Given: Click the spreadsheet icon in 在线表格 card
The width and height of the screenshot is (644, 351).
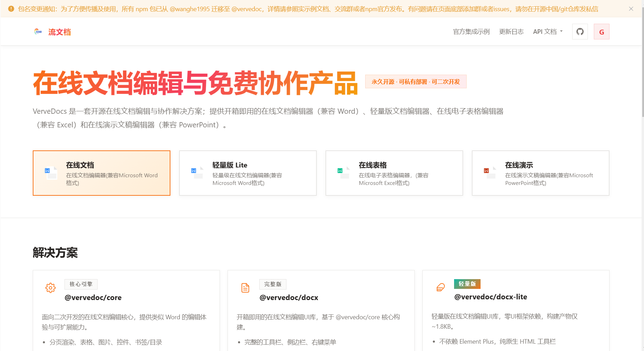Looking at the screenshot, I should point(344,173).
